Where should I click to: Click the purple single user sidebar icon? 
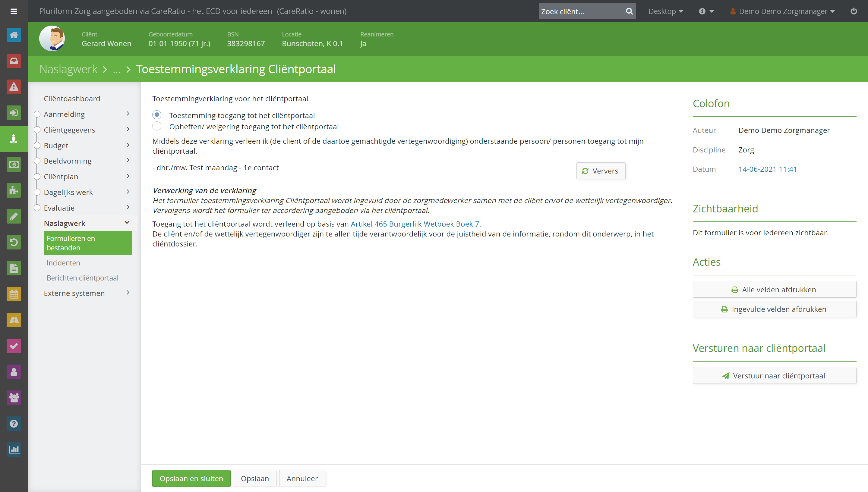pyautogui.click(x=14, y=372)
